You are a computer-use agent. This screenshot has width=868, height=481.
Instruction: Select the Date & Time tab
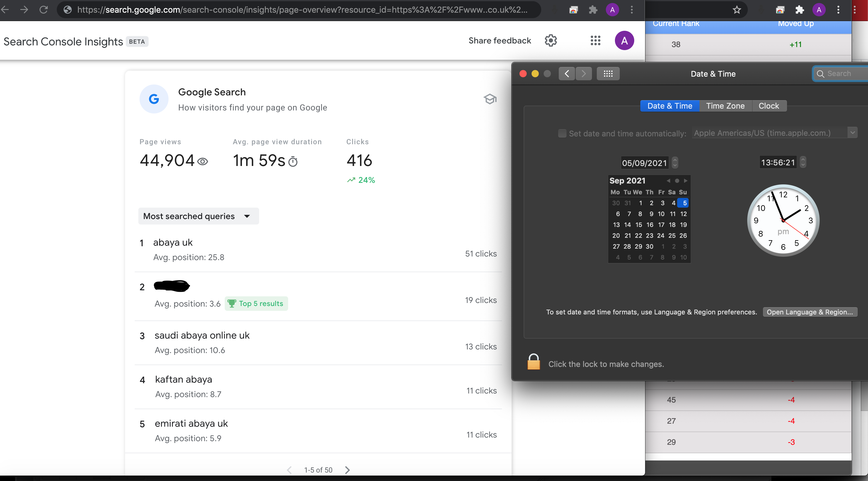point(670,106)
